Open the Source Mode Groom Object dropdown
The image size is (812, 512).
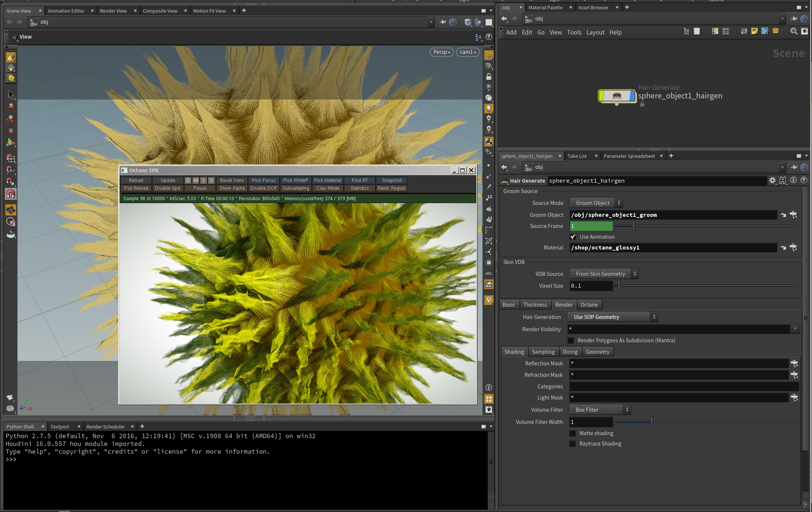596,203
